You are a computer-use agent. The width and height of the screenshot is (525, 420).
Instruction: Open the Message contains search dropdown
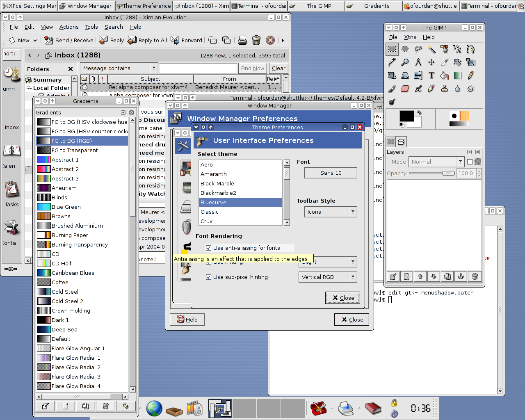pyautogui.click(x=119, y=68)
